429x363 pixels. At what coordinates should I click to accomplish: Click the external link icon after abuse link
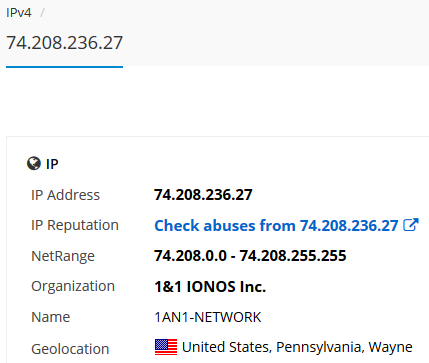(x=411, y=225)
